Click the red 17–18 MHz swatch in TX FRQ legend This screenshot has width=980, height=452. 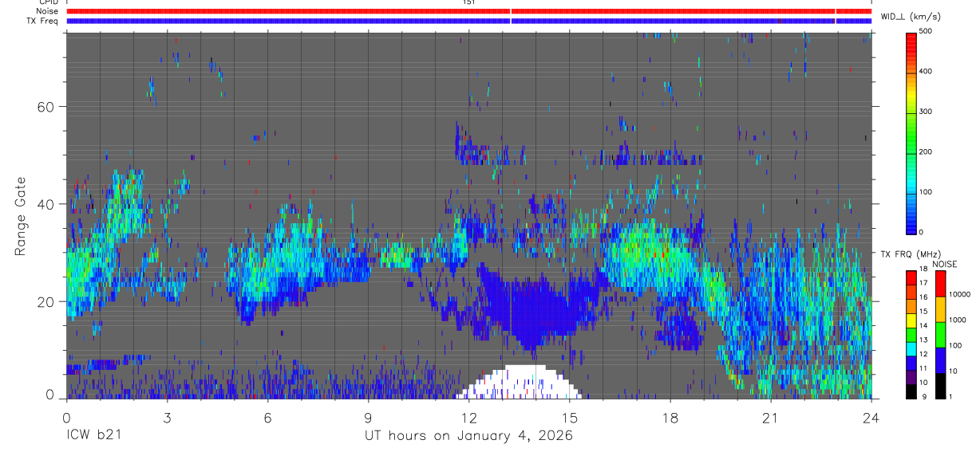[x=911, y=277]
